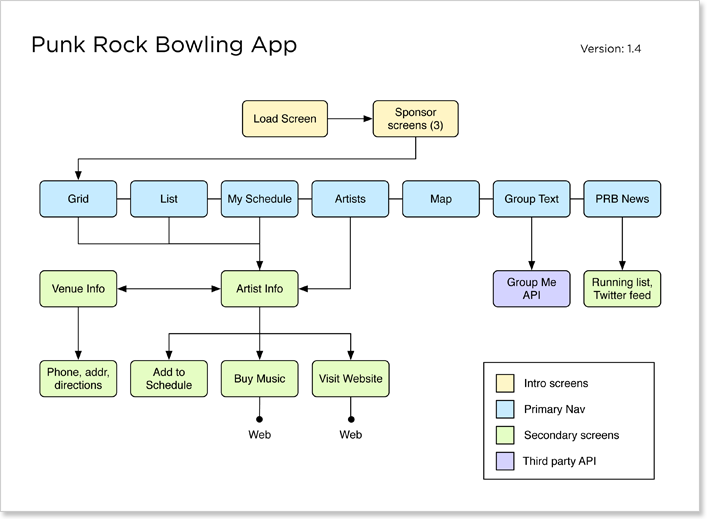
Task: Click the Venue Info box
Action: [78, 289]
